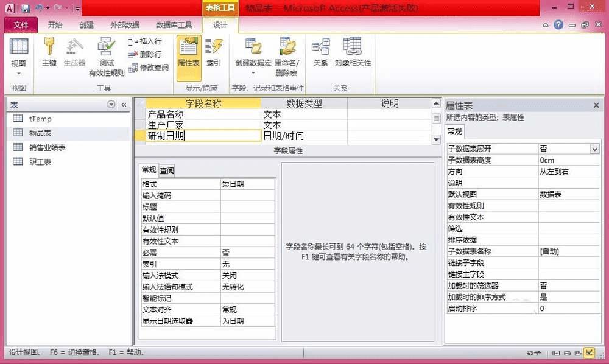This screenshot has height=364, width=609.
Task: Close the 属性表 property sheet pane
Action: (x=596, y=105)
